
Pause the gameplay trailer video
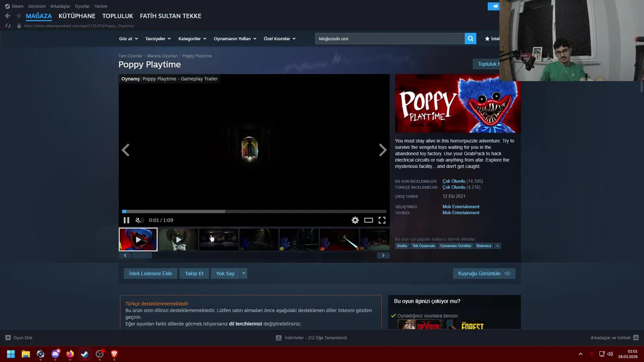[126, 220]
